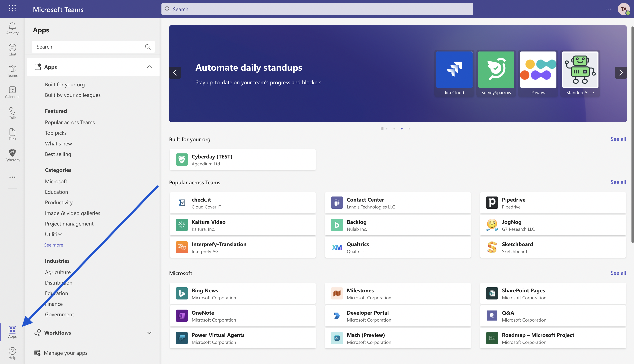See all Microsoft apps
This screenshot has width=634, height=364.
(618, 273)
